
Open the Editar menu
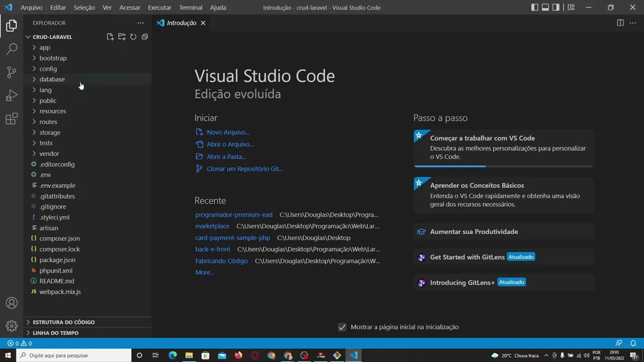click(x=58, y=8)
